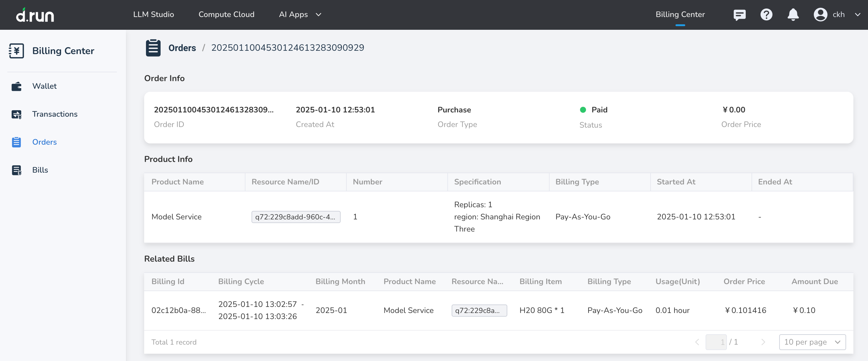
Task: Click the ¥ 0.101416 order price cell
Action: pos(745,311)
